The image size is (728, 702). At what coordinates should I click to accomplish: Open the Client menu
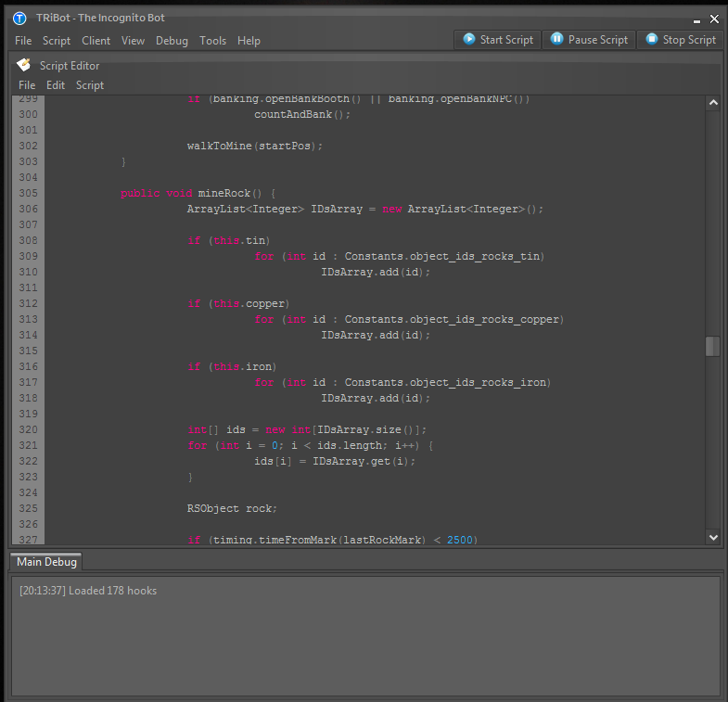[96, 41]
